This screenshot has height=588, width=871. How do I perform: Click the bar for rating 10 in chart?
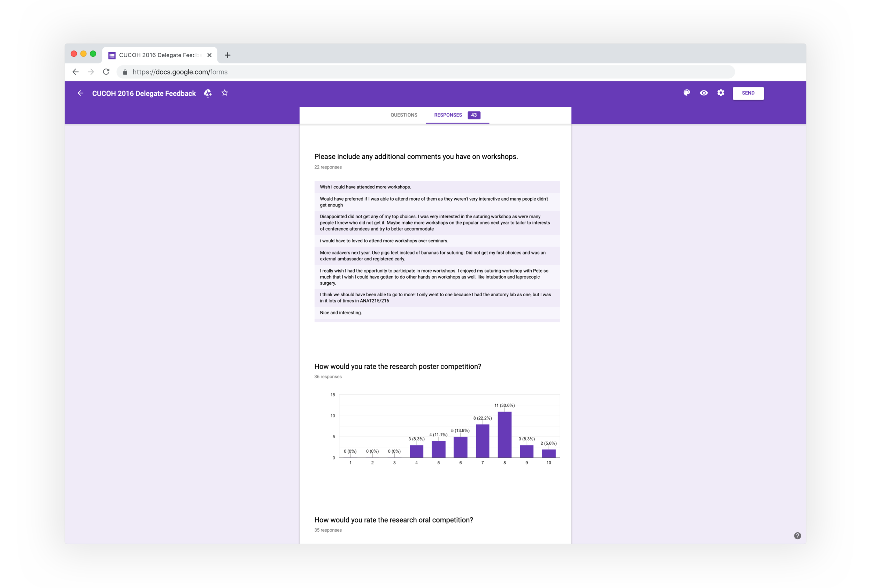pyautogui.click(x=549, y=454)
